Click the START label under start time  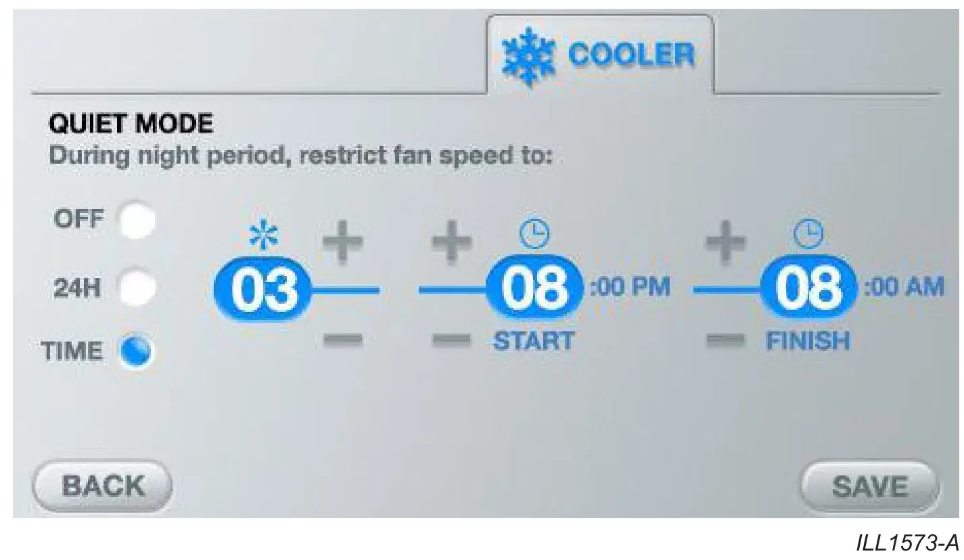[x=534, y=341]
